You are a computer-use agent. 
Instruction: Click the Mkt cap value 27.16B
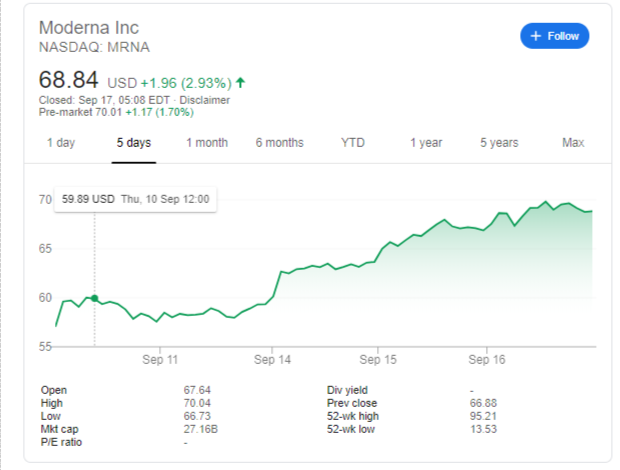click(x=200, y=429)
